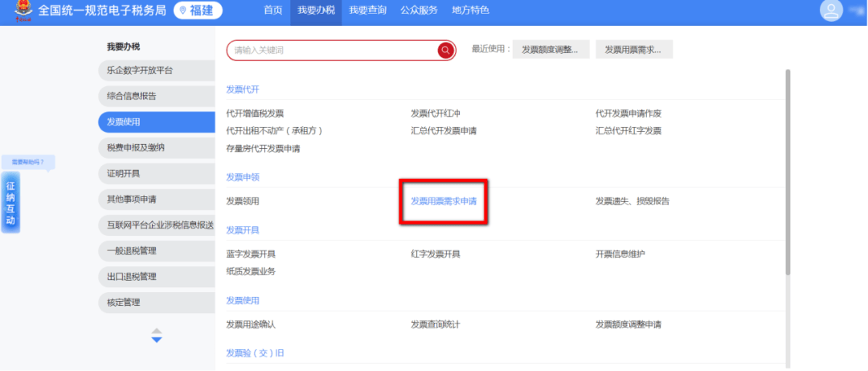Open the 蓝字发票开具 link
Viewport: 868px width, 371px height.
251,254
